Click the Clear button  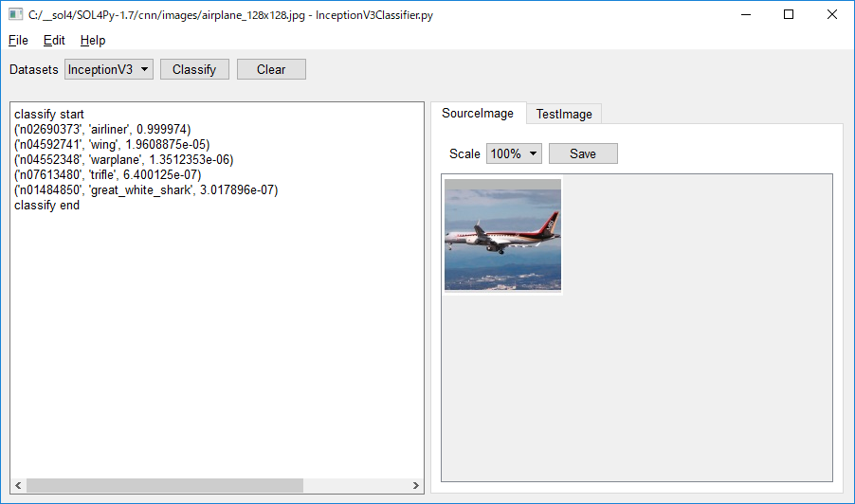pos(271,70)
